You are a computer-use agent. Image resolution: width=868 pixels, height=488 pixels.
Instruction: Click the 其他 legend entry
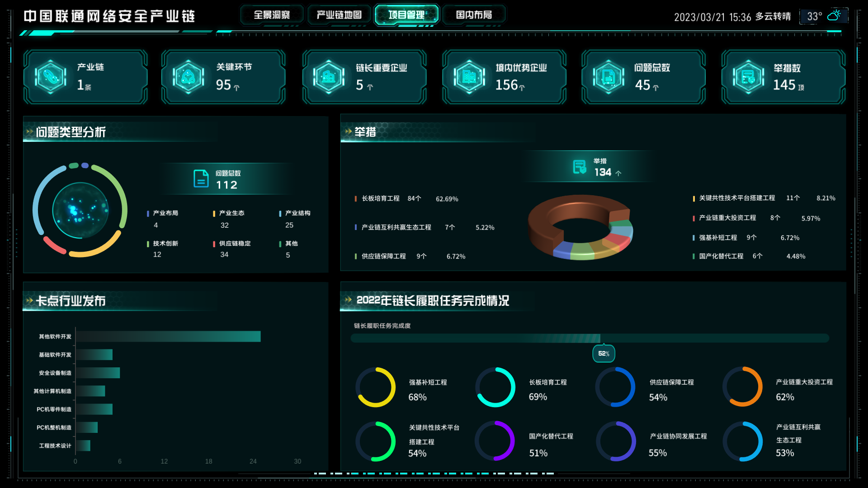click(288, 249)
